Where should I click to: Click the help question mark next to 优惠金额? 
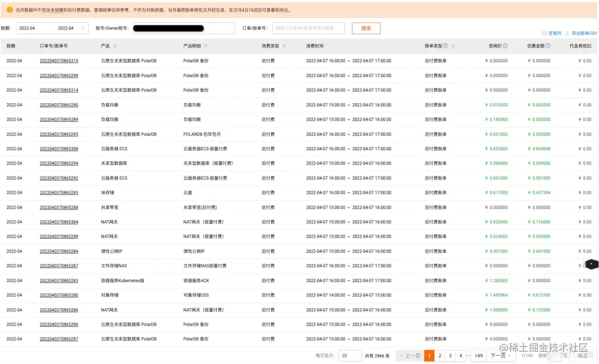pyautogui.click(x=548, y=46)
